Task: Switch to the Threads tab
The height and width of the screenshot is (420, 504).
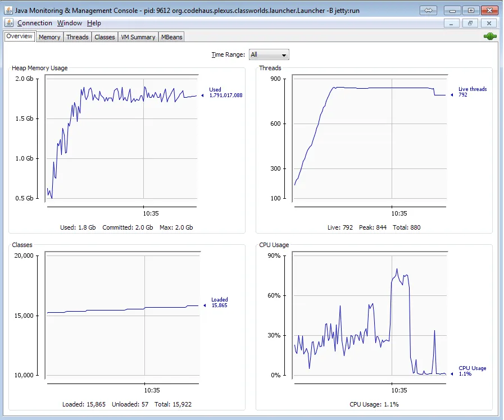Action: click(x=77, y=37)
